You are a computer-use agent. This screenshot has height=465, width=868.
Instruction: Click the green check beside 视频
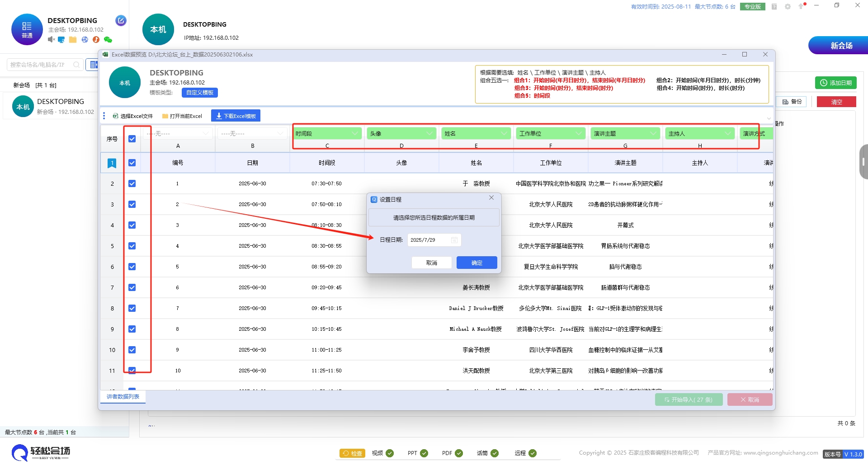pos(390,453)
